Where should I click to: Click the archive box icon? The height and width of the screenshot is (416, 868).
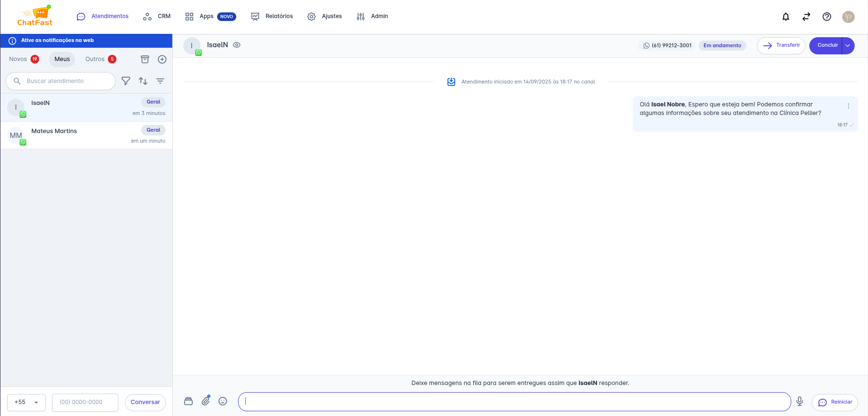pyautogui.click(x=145, y=59)
